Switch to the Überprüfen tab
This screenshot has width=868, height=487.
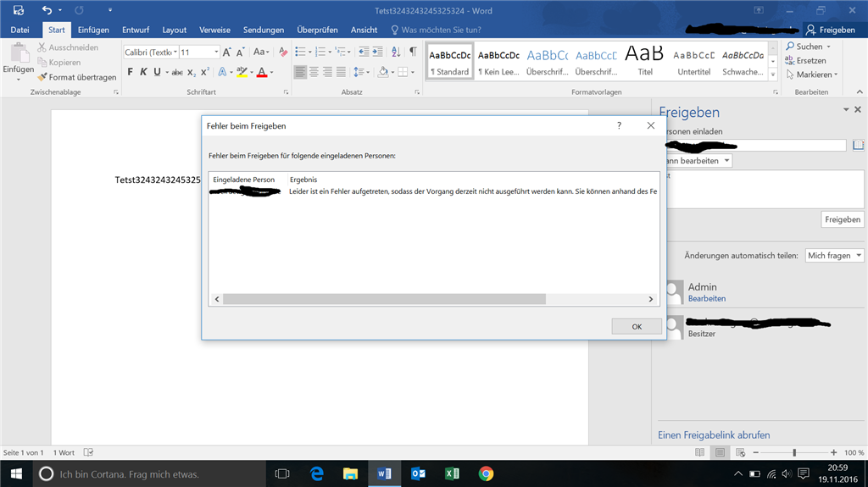coord(317,30)
